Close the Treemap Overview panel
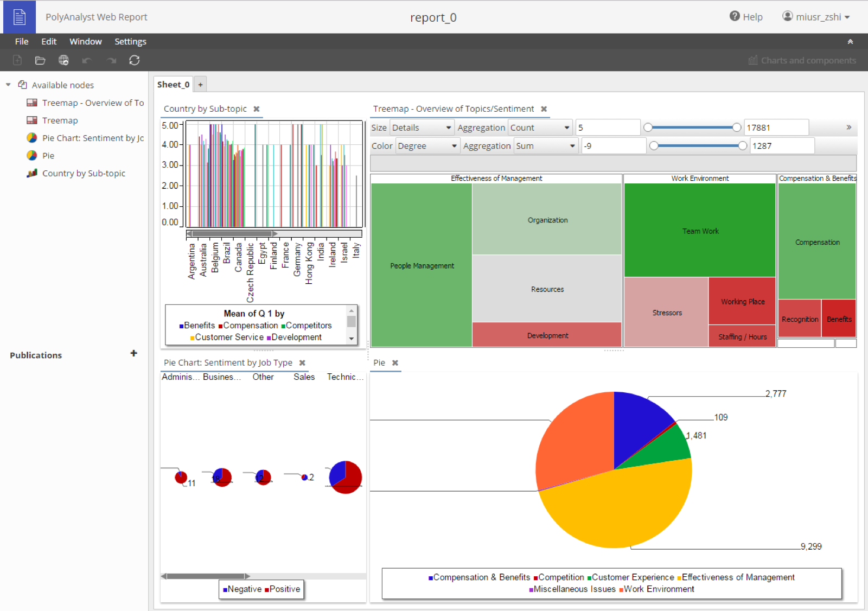This screenshot has height=611, width=868. click(x=544, y=109)
